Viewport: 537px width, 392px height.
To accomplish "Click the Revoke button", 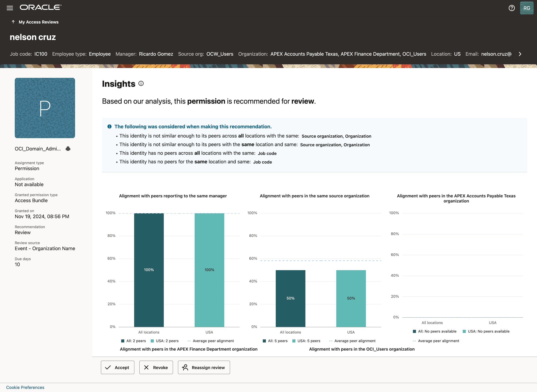I will [x=156, y=367].
